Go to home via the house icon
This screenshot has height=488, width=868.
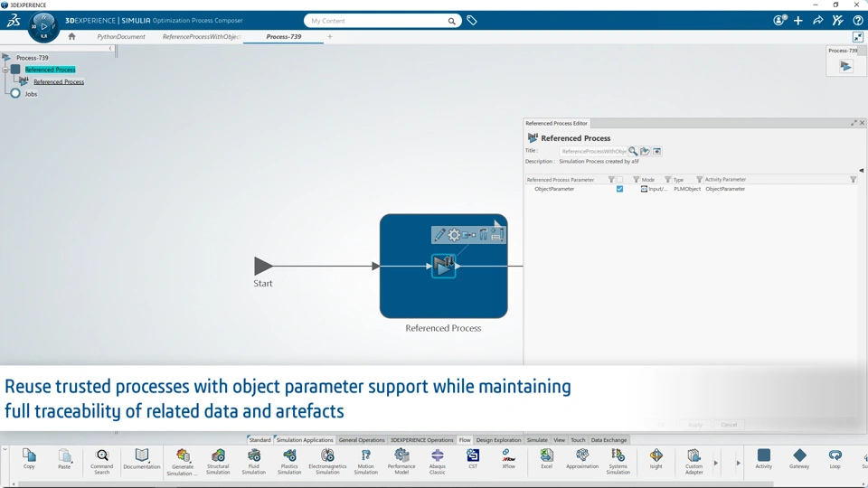click(71, 36)
